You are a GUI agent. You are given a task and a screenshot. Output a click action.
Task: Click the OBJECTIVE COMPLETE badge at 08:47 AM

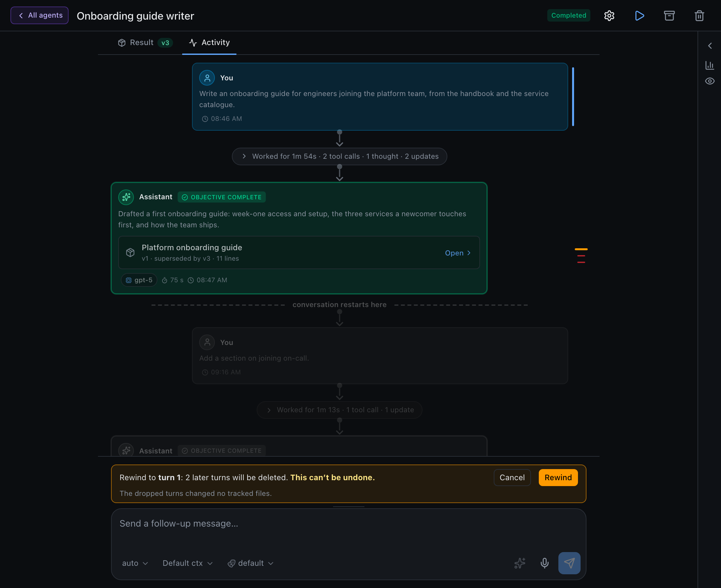pyautogui.click(x=222, y=197)
